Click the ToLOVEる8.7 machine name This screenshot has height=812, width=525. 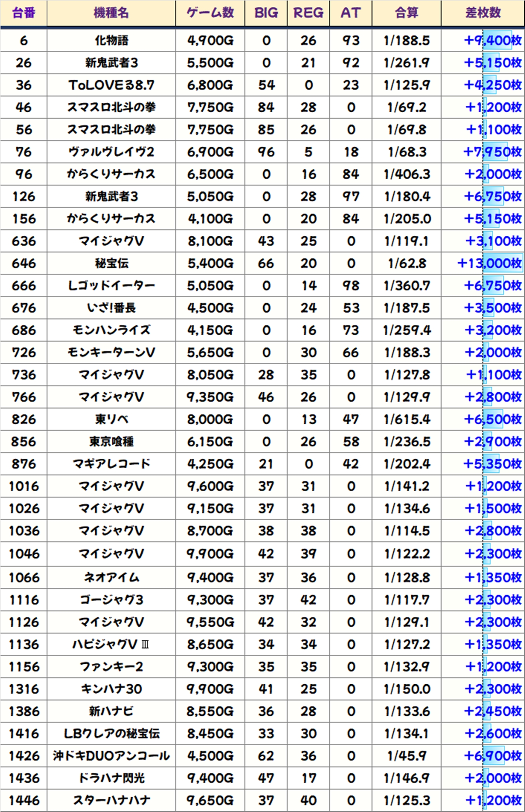(x=111, y=85)
